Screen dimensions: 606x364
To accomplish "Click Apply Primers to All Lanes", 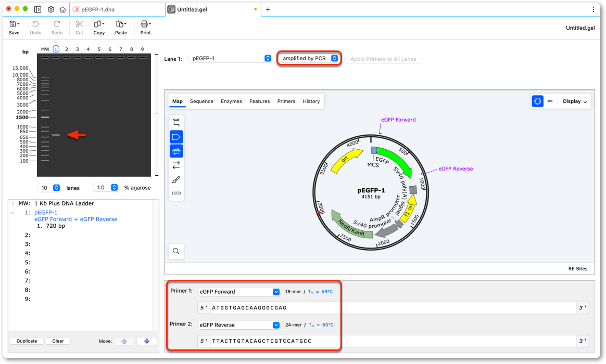I will [x=383, y=59].
